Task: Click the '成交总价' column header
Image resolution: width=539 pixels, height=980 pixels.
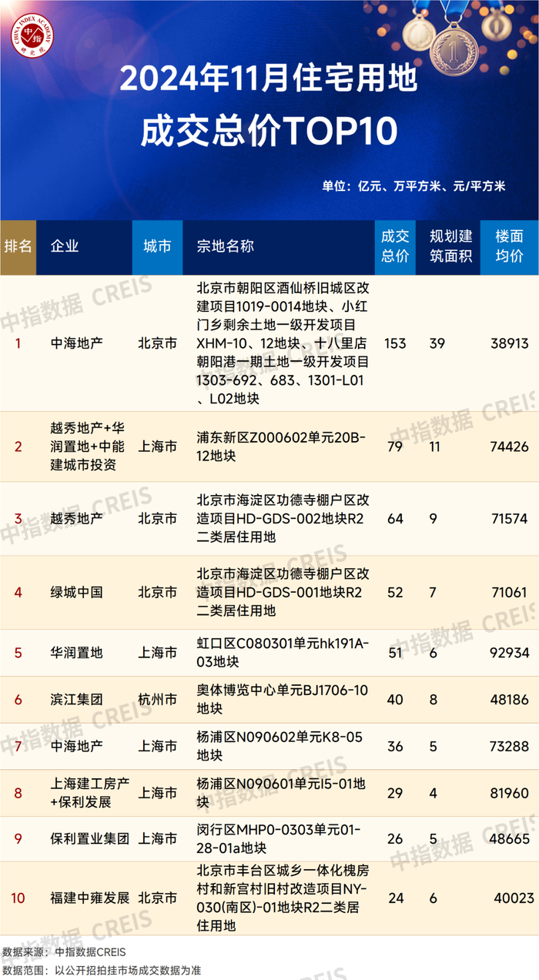Action: [x=395, y=246]
